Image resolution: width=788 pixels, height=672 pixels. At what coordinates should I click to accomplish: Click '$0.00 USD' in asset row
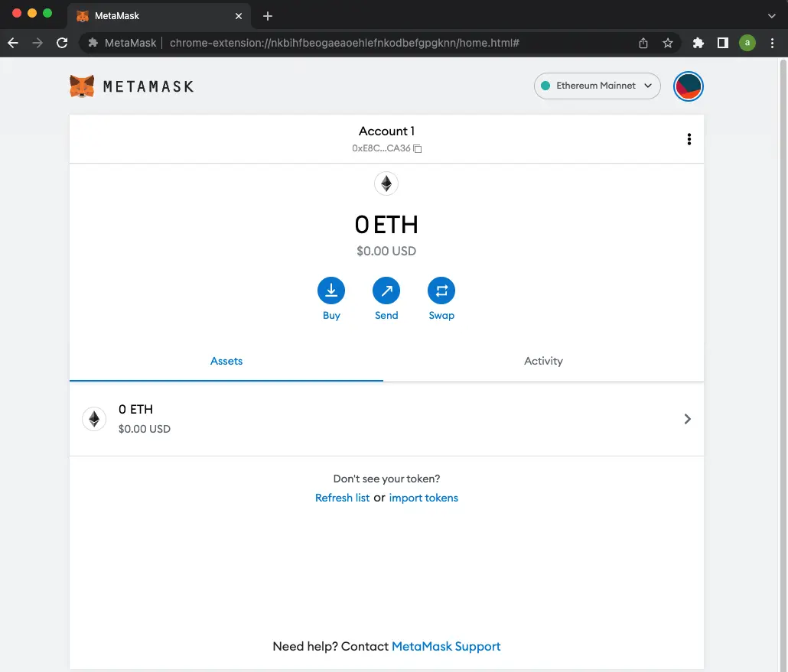[145, 429]
